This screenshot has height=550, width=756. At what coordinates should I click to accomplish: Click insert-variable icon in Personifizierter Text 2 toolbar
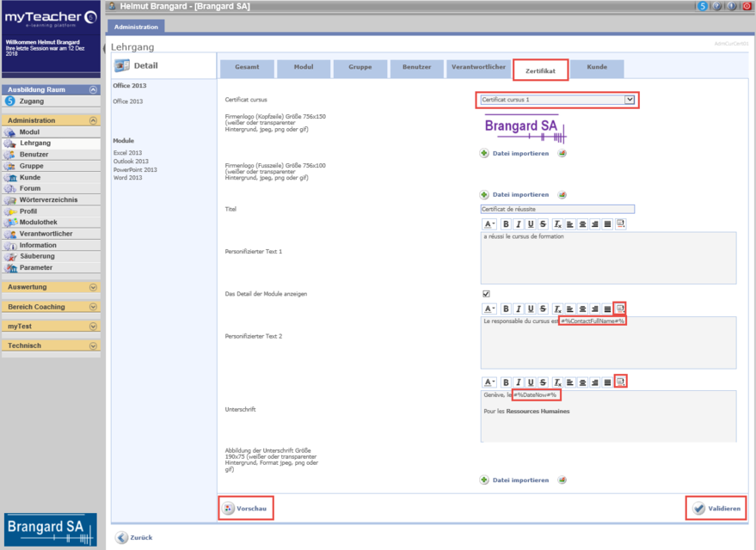pyautogui.click(x=620, y=309)
